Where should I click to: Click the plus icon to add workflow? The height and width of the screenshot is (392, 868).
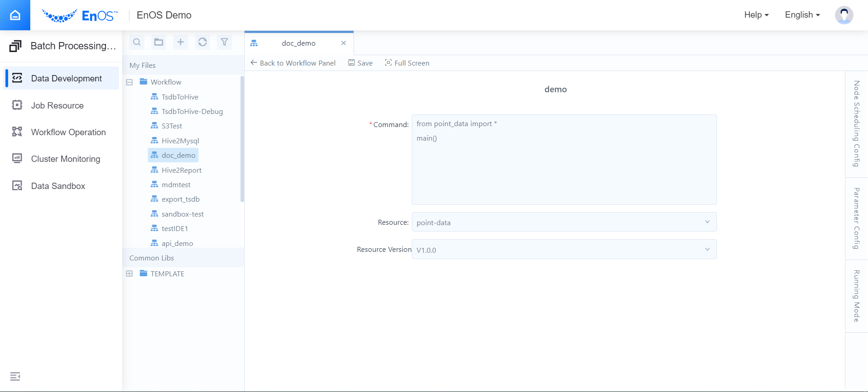coord(180,42)
